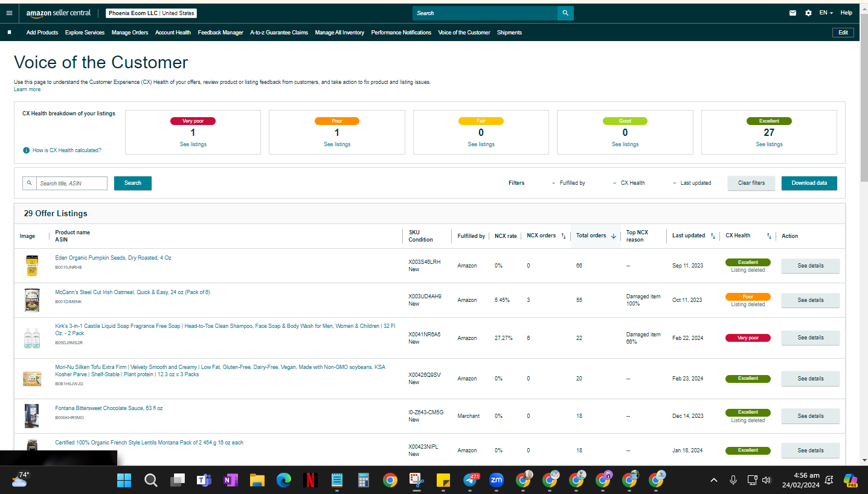Click the Eden Pumpkin Seeds product image
Image resolution: width=868 pixels, height=494 pixels.
[32, 266]
